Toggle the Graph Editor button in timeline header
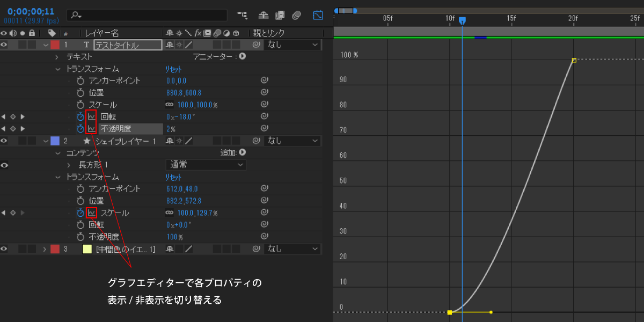This screenshot has height=322, width=644. [x=318, y=15]
